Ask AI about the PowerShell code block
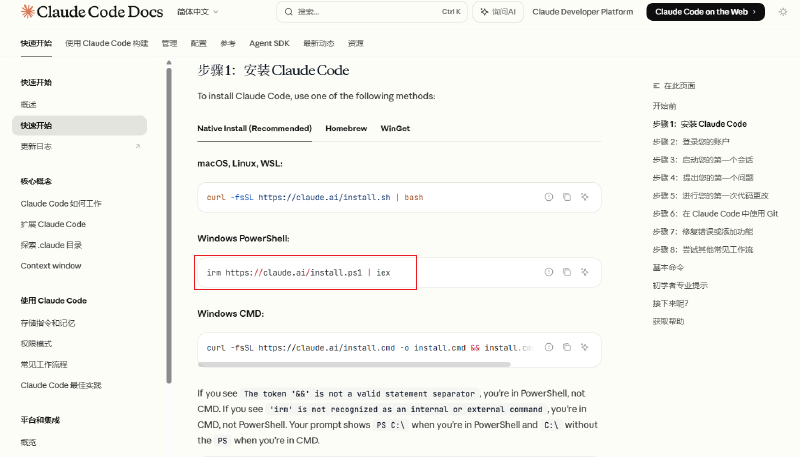The width and height of the screenshot is (800, 457). (585, 272)
